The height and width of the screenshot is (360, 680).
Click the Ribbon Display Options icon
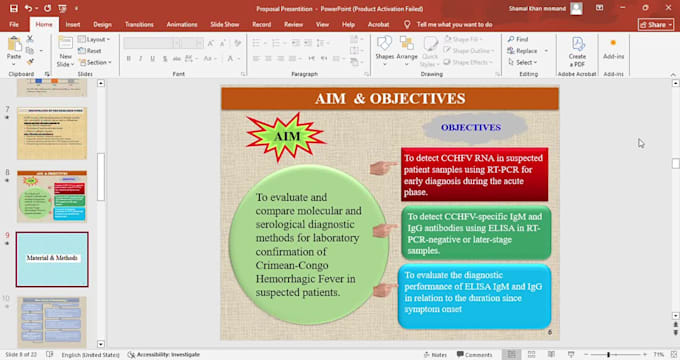(599, 8)
